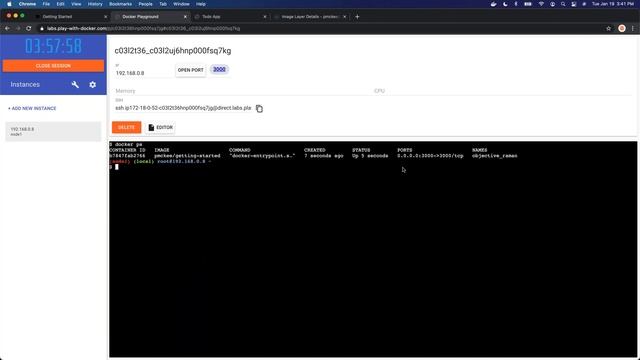Switch to the Image Layer Details tab
Viewport: 640px width, 360px height.
[309, 17]
